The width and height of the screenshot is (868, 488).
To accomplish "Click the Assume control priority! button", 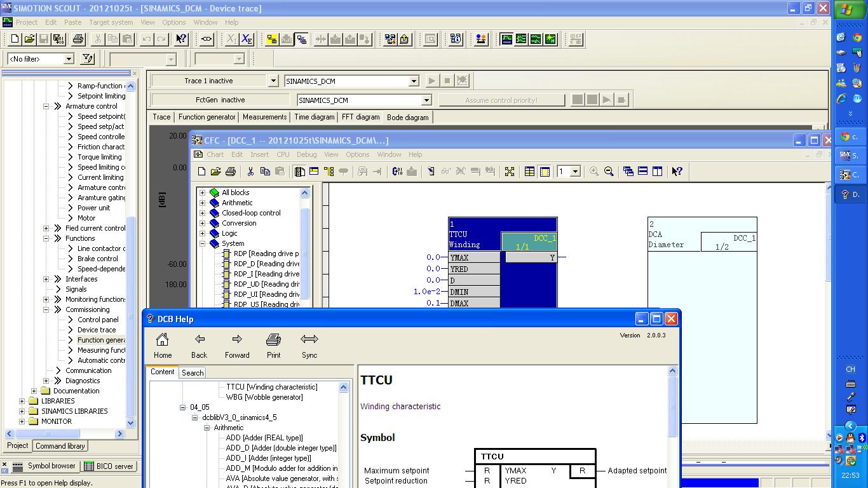I will 501,100.
